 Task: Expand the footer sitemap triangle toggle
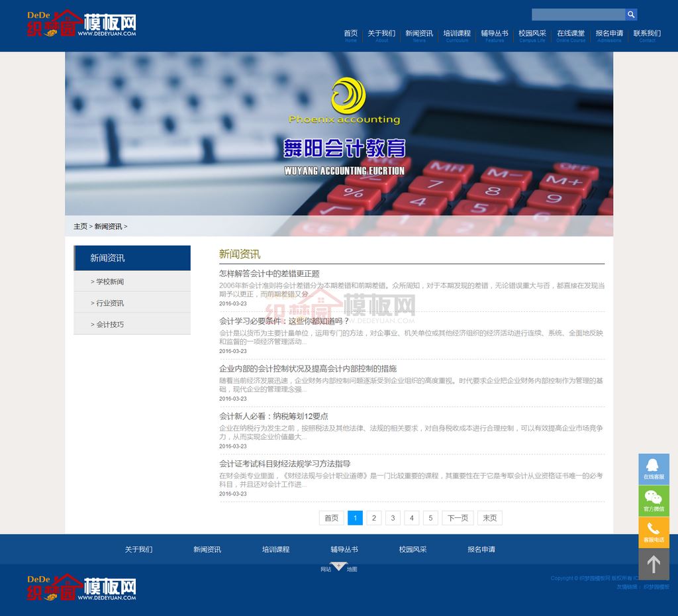(x=338, y=566)
